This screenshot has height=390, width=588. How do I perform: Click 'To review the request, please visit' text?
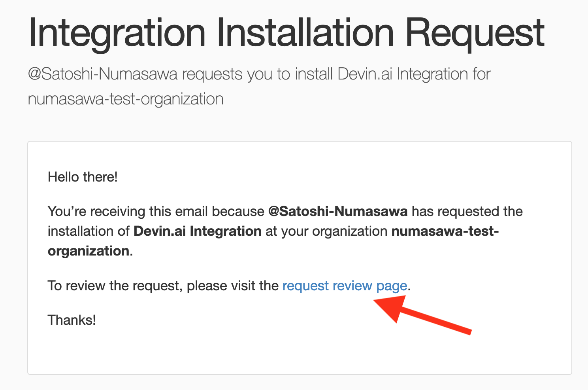coord(163,286)
